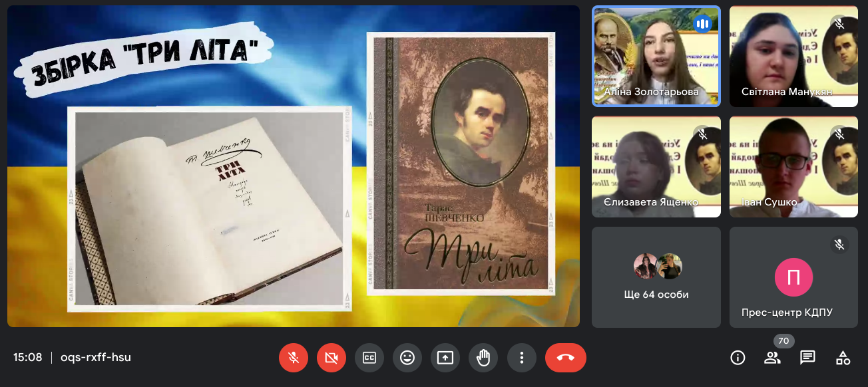Open the activities panel
This screenshot has height=387, width=868.
tap(843, 358)
